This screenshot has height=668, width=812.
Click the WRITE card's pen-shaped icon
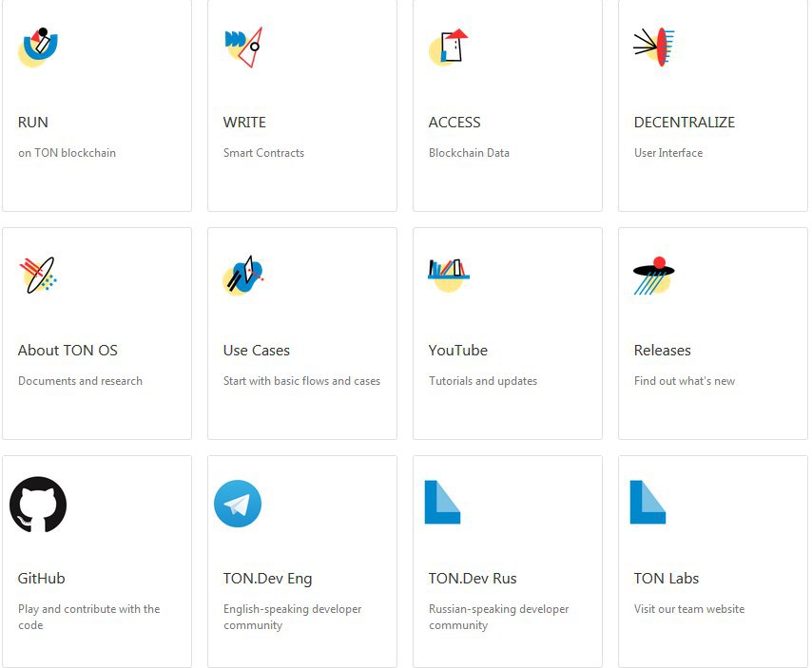click(243, 48)
